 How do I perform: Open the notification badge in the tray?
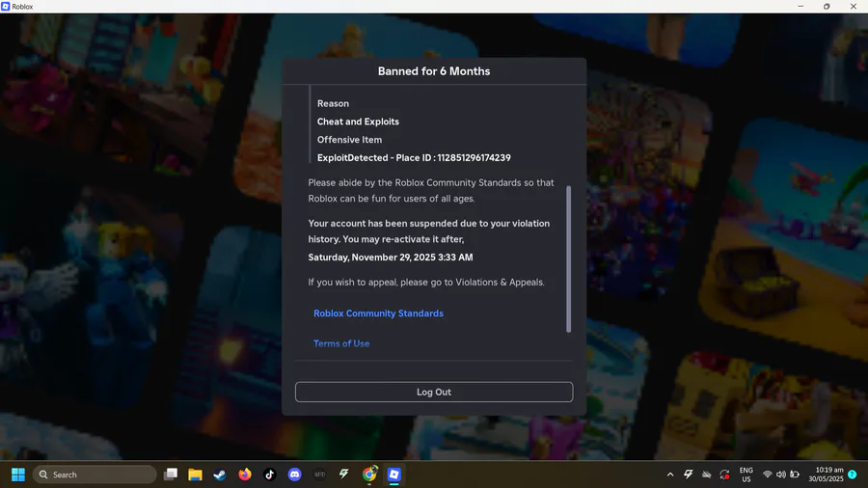coord(853,474)
